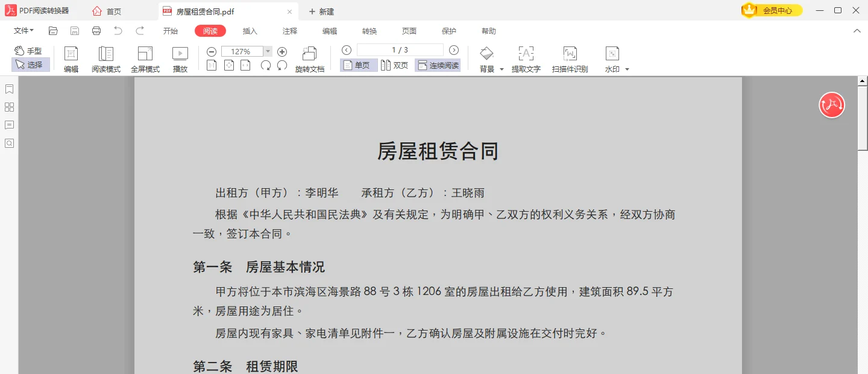Click the print icon

(x=96, y=31)
